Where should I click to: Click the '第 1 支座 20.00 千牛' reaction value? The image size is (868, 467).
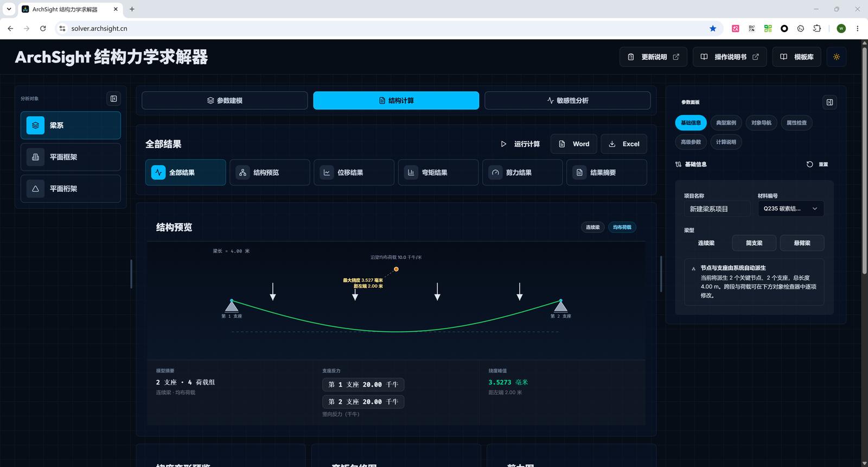(x=363, y=384)
